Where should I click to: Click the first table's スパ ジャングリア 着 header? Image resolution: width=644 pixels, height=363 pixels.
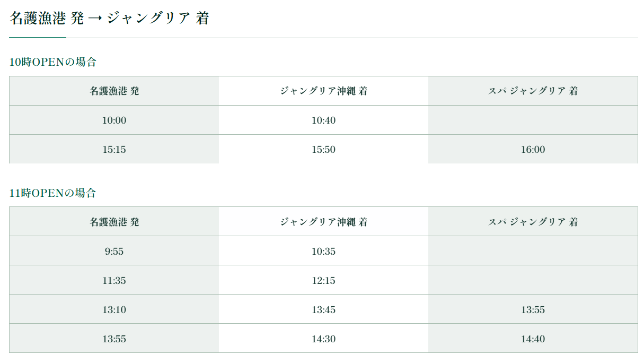(x=533, y=91)
